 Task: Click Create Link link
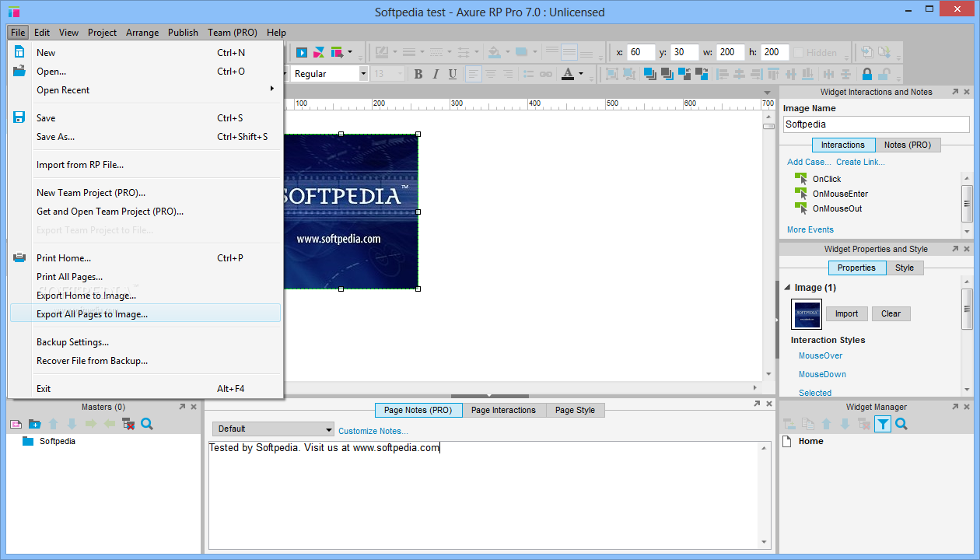860,162
